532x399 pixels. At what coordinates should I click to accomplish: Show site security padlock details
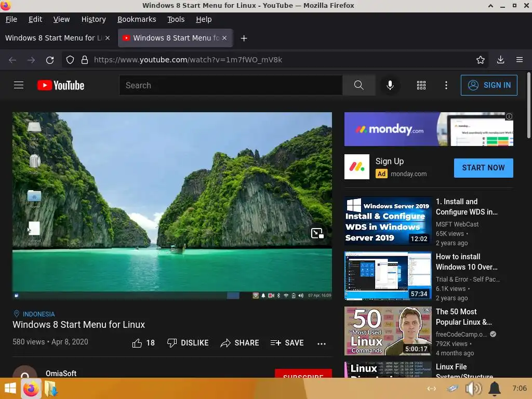(85, 60)
